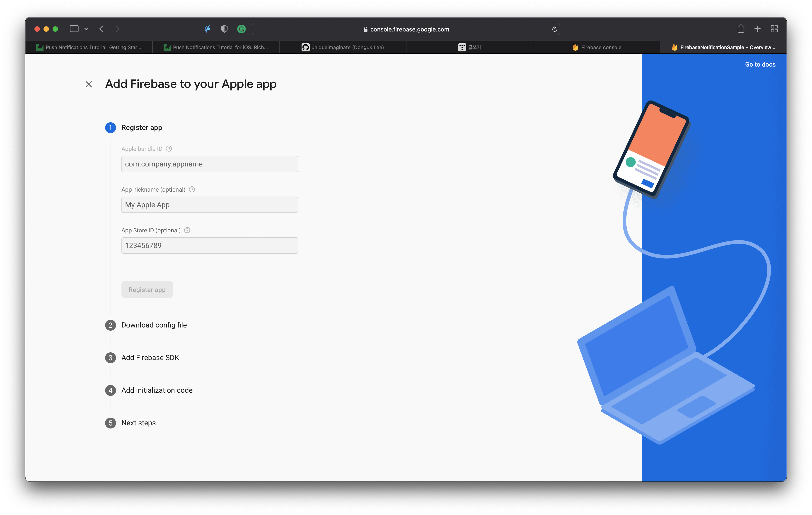
Task: Reload the current page
Action: pos(554,29)
